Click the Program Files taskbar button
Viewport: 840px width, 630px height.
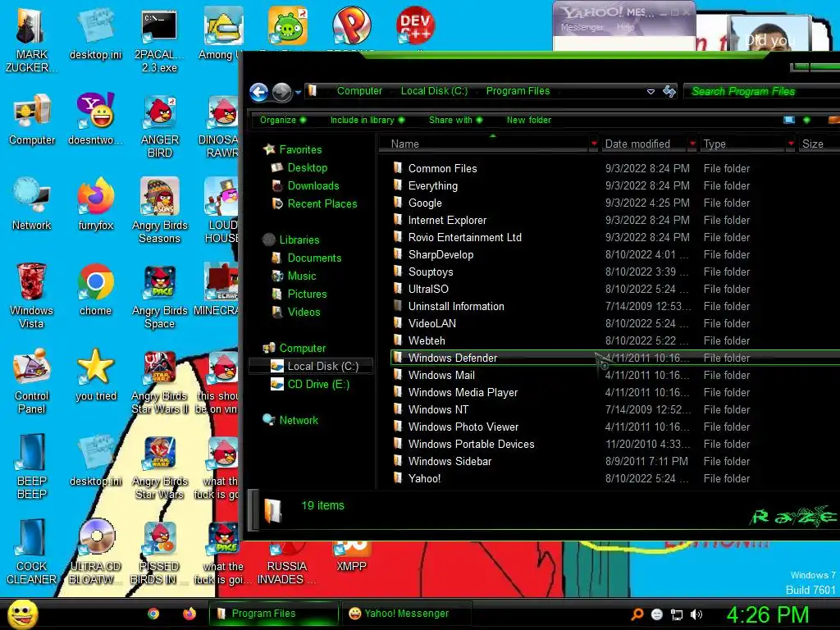274,614
